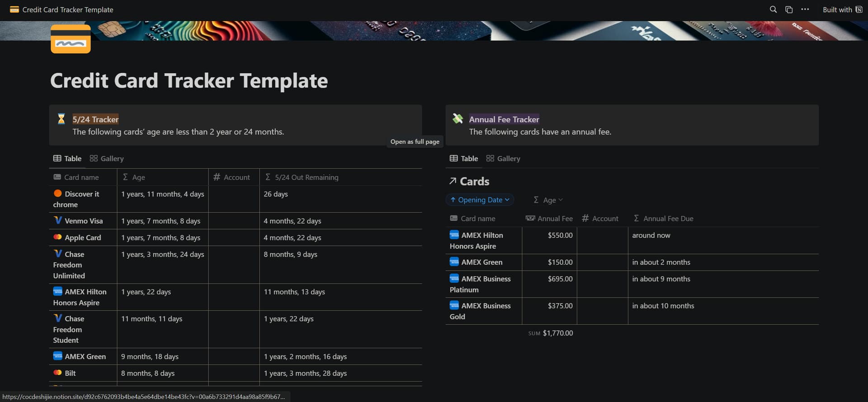This screenshot has height=402, width=868.
Task: Open the Opening Date sort dropdown
Action: (x=480, y=200)
